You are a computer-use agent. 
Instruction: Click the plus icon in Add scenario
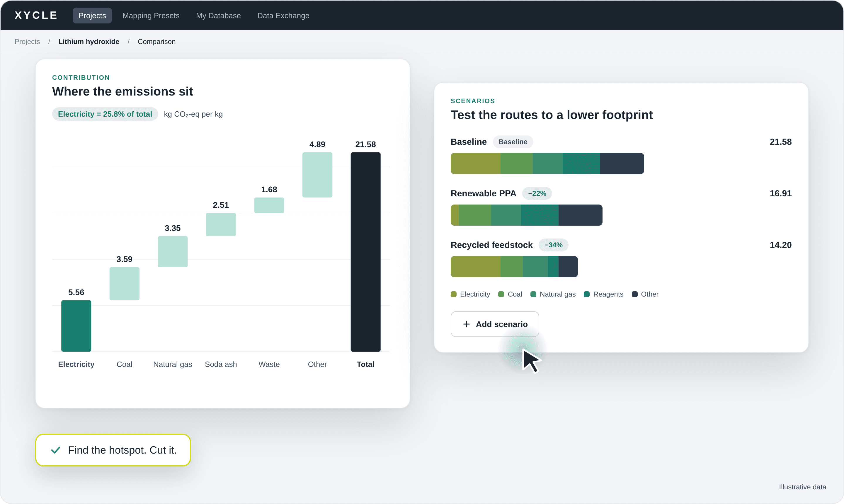[x=466, y=324]
